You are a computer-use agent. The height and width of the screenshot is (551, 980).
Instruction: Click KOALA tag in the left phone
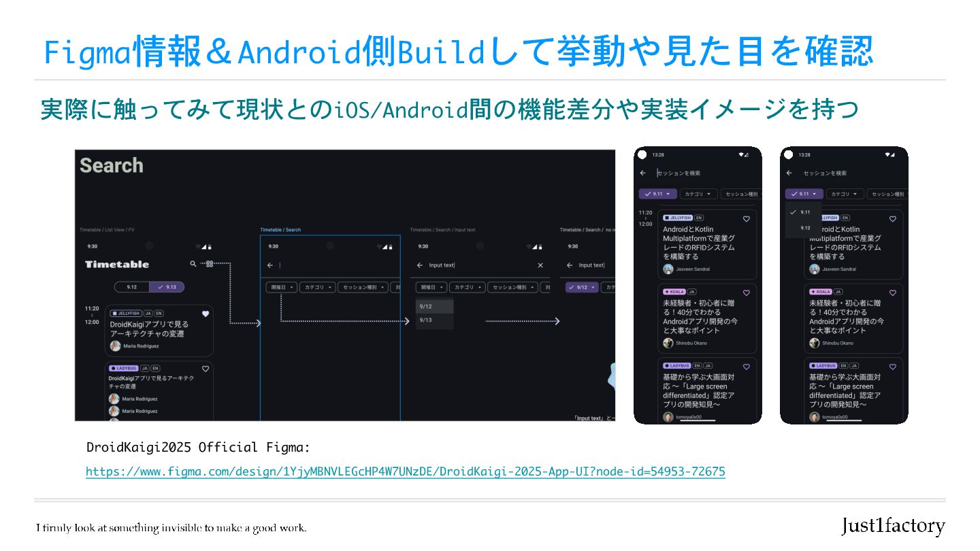tap(674, 292)
